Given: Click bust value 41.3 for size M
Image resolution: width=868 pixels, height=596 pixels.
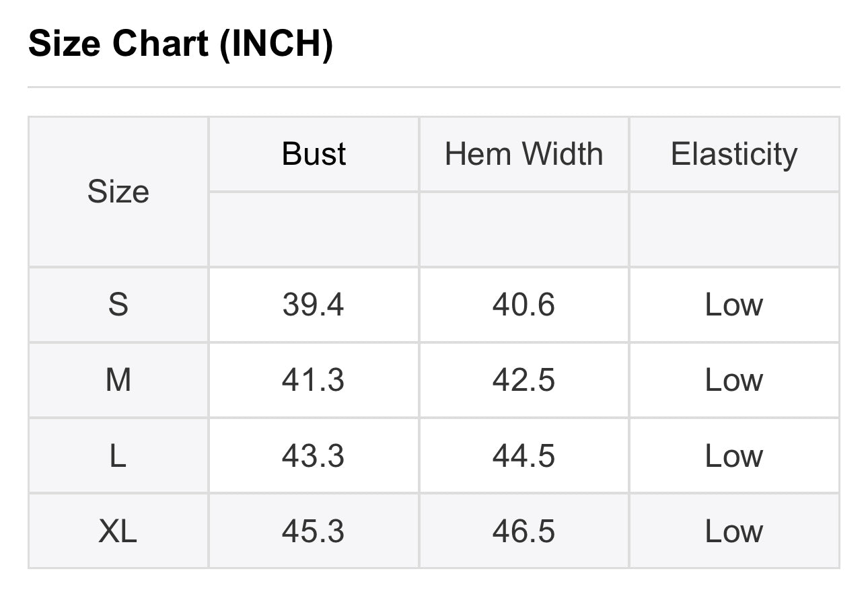Looking at the screenshot, I should tap(314, 380).
